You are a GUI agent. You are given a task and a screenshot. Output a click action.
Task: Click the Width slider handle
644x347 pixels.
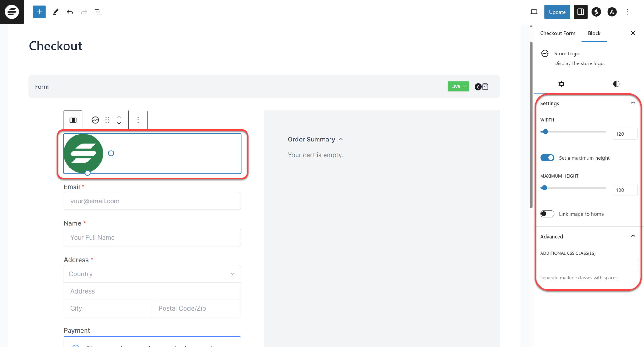click(x=545, y=132)
